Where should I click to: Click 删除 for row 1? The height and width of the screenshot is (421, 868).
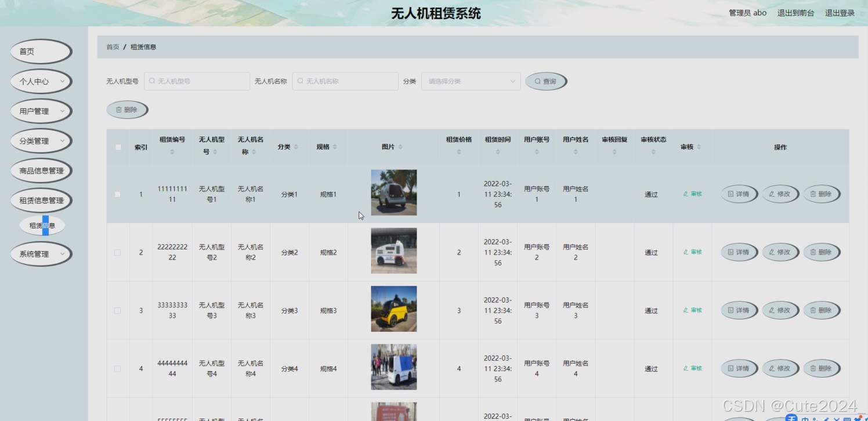point(822,194)
